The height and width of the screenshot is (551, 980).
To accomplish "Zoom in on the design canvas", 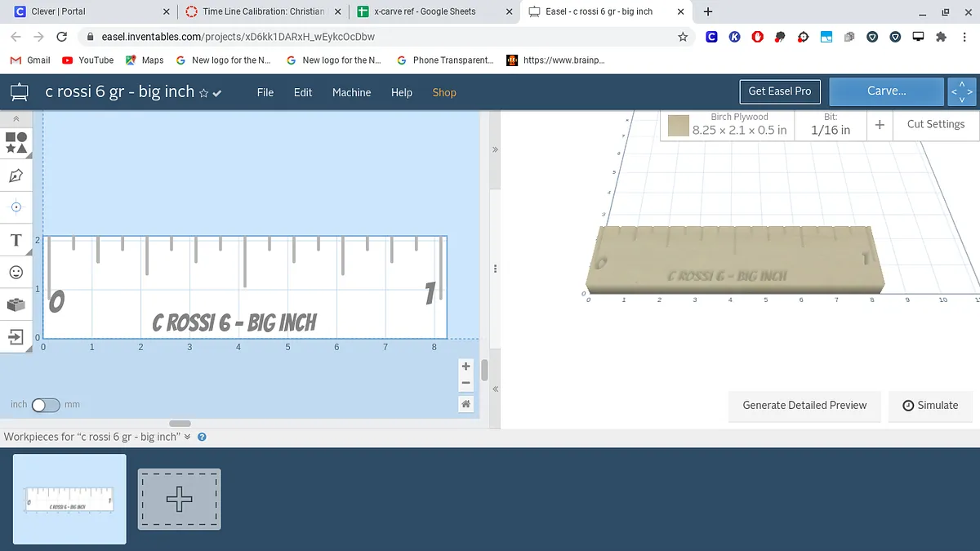I will coord(465,367).
